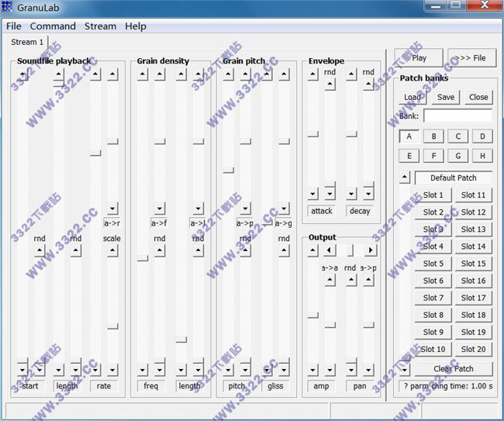The image size is (504, 421).
Task: Choose Slot 7 patch
Action: point(433,298)
